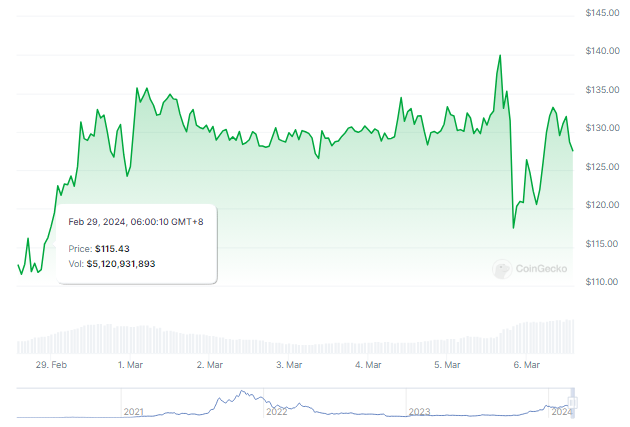The width and height of the screenshot is (630, 427).
Task: Click the 3. Mar date axis label
Action: pyautogui.click(x=288, y=366)
